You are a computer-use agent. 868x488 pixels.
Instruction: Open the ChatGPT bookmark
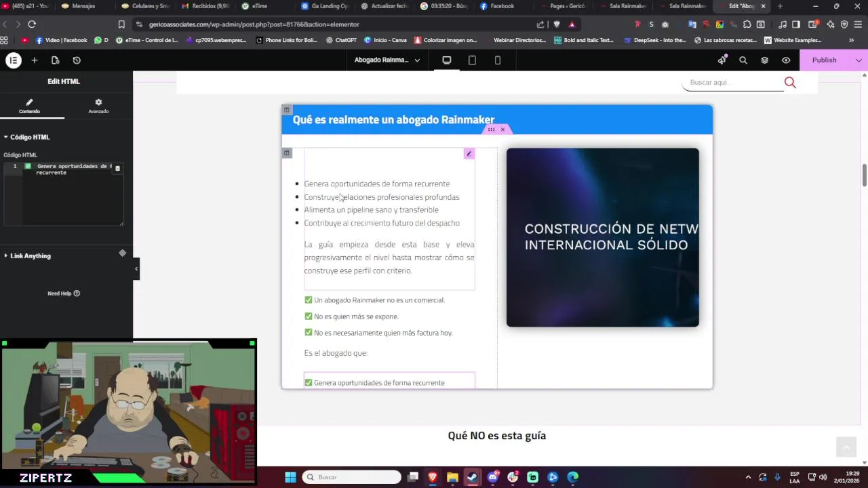[341, 40]
